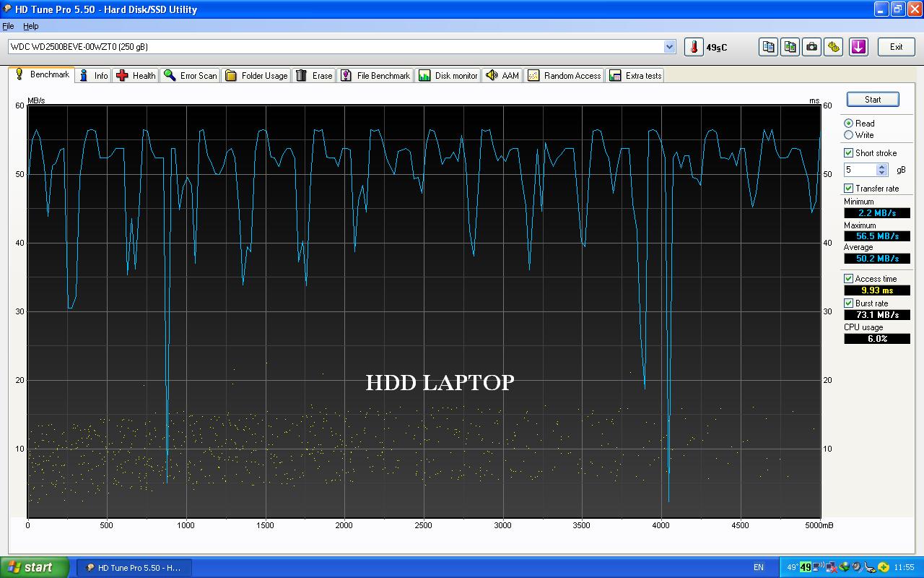Click the HD Tune title bar icon

click(8, 9)
